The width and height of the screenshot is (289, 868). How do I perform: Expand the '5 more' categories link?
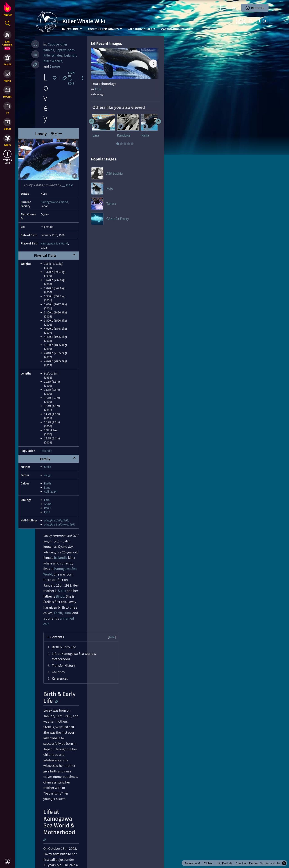[55, 66]
